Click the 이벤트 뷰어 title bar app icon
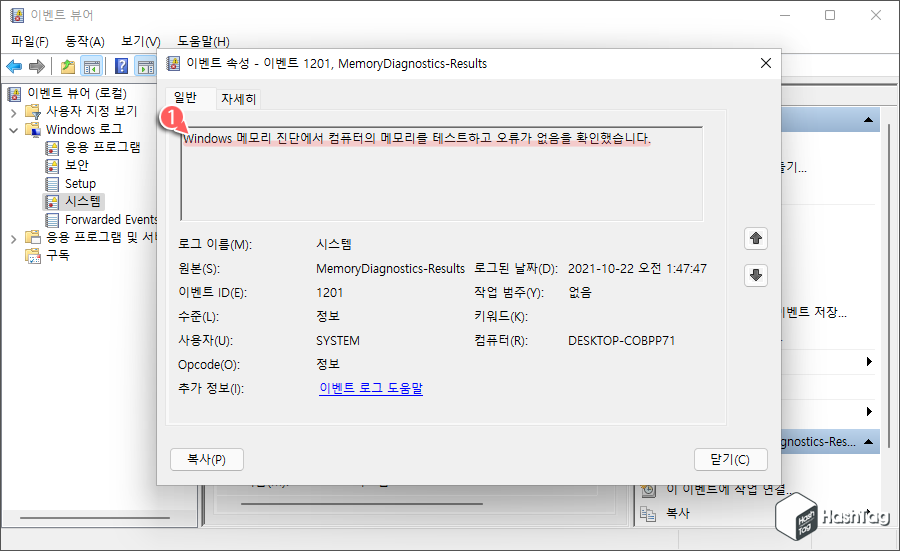 pyautogui.click(x=17, y=15)
